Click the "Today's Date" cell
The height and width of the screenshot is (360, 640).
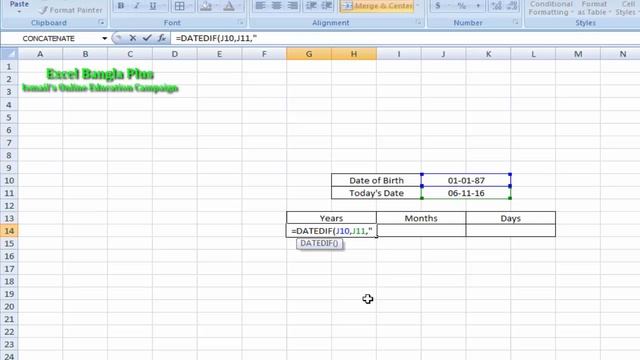click(x=376, y=193)
